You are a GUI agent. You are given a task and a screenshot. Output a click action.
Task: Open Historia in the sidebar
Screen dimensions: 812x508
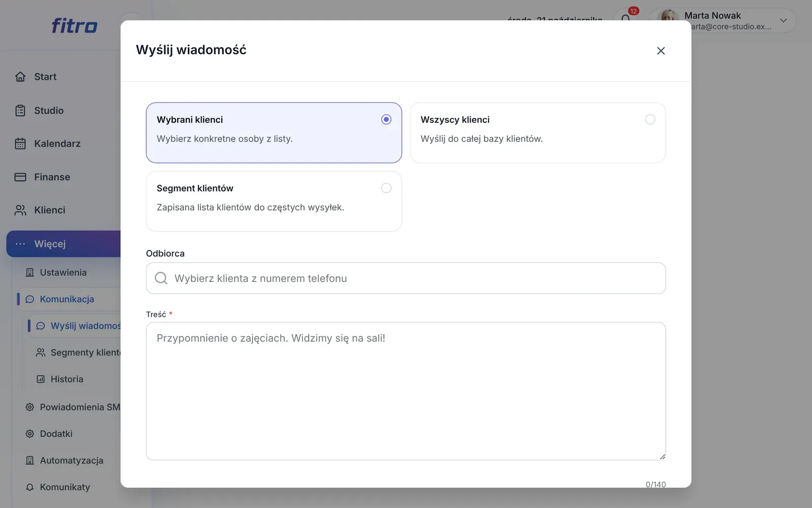click(x=66, y=379)
